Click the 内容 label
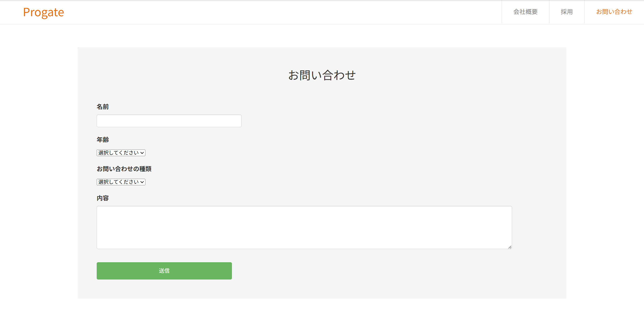Image resolution: width=644 pixels, height=311 pixels. [103, 198]
